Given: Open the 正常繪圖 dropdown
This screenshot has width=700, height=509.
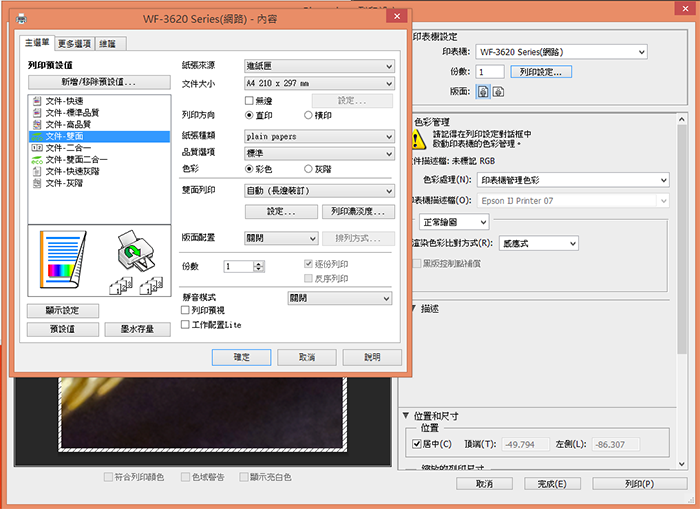Looking at the screenshot, I should (x=454, y=222).
